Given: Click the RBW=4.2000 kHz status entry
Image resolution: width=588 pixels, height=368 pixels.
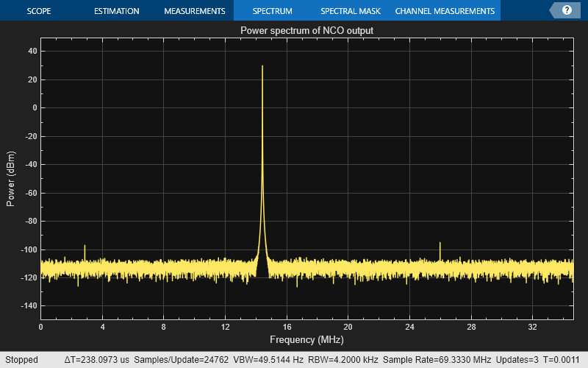Looking at the screenshot, I should click(343, 360).
